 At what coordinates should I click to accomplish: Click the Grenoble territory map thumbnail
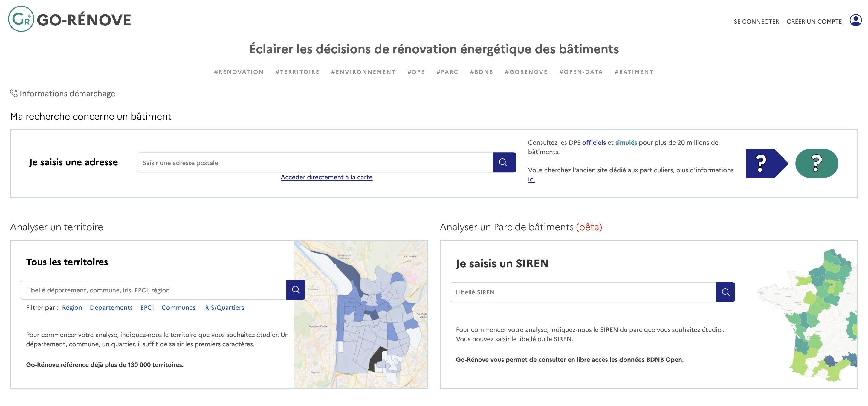360,314
